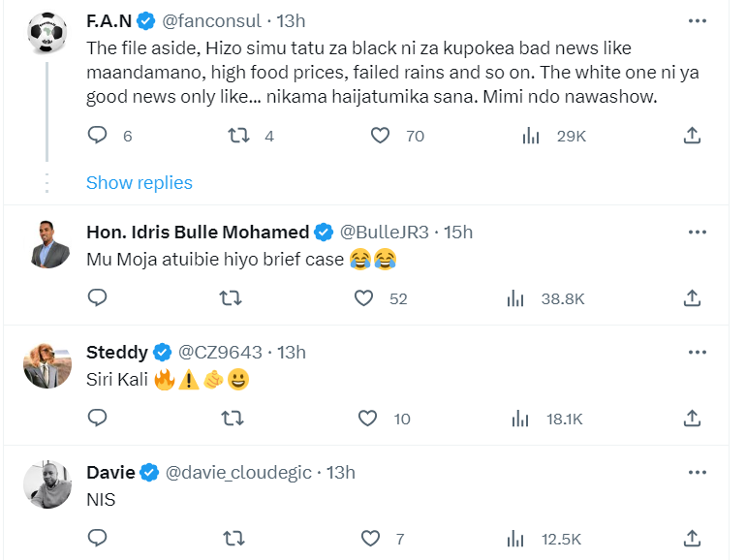Screen dimensions: 746x560
Task: Like Hon. Idris Bulle Mohamed's tweet
Action: click(x=364, y=298)
